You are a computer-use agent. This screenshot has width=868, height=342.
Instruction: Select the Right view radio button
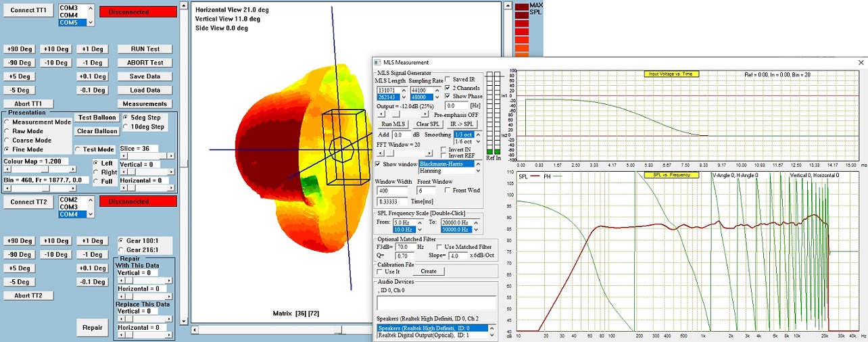[x=104, y=172]
